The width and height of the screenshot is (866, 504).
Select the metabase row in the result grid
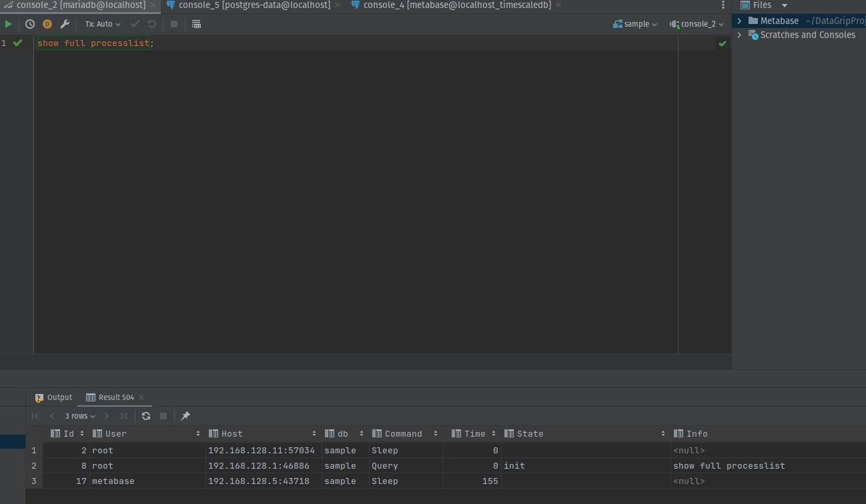[113, 481]
